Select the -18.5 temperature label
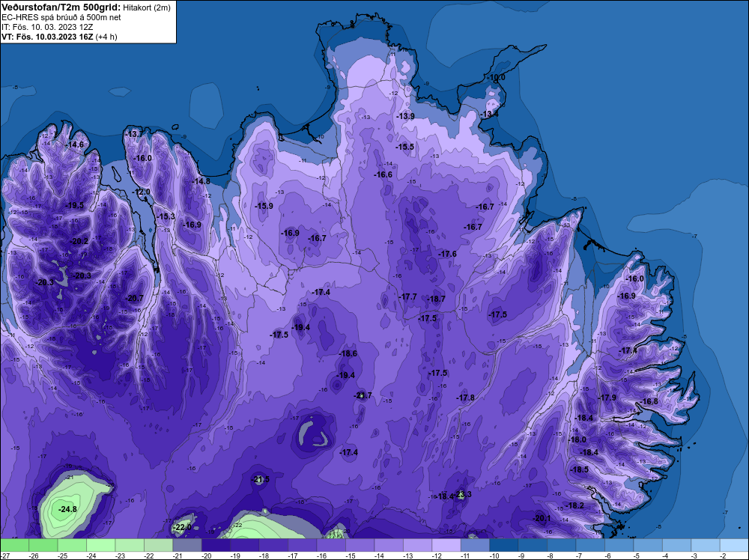749x560 pixels. coord(580,469)
